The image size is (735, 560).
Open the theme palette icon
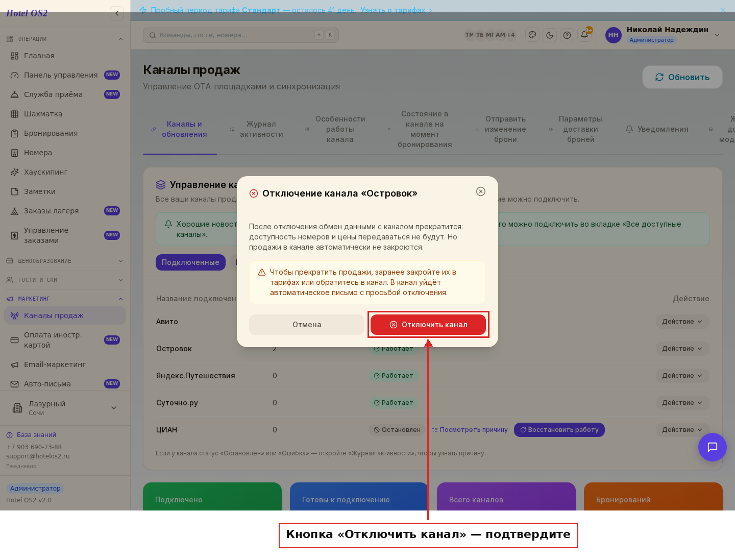pos(532,35)
